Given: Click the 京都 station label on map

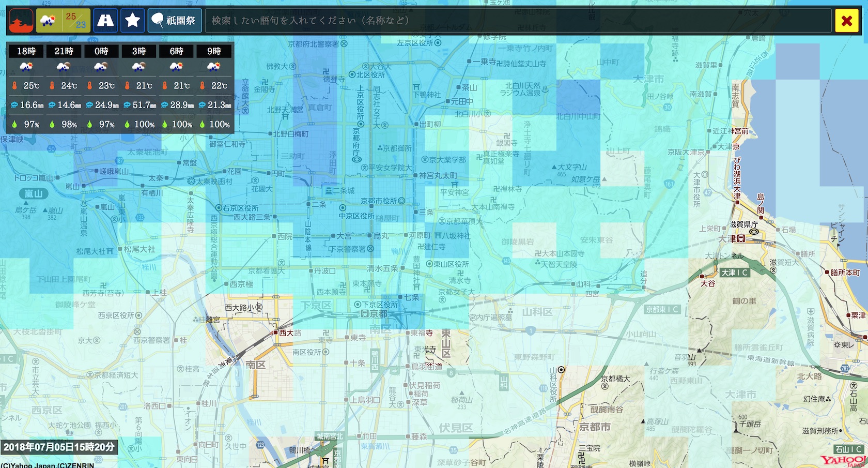Looking at the screenshot, I should [378, 314].
